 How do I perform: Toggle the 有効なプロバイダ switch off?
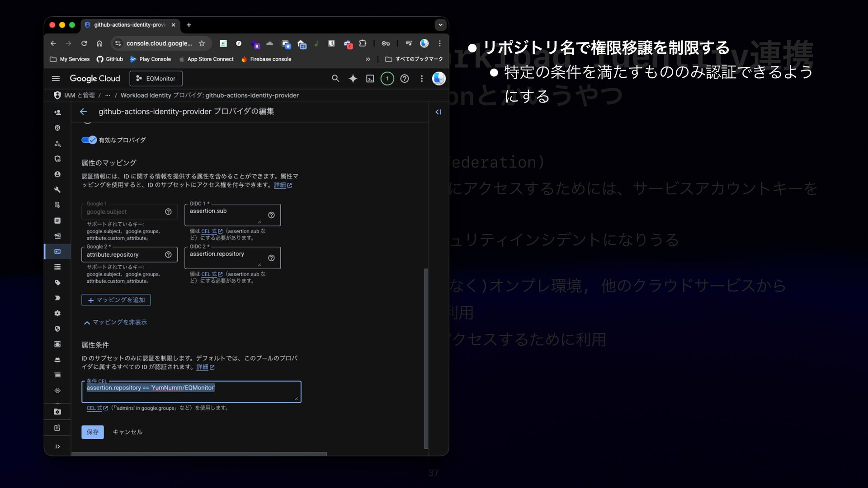[89, 140]
